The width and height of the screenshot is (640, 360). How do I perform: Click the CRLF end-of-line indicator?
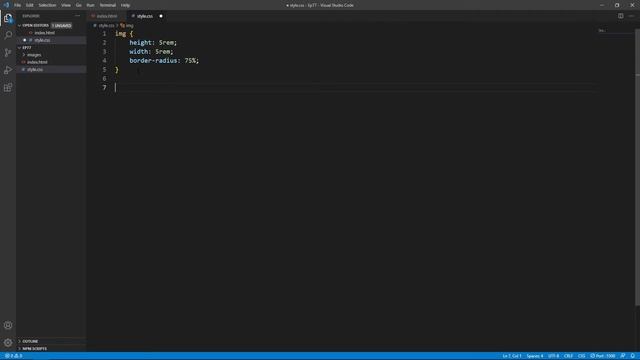pos(569,356)
